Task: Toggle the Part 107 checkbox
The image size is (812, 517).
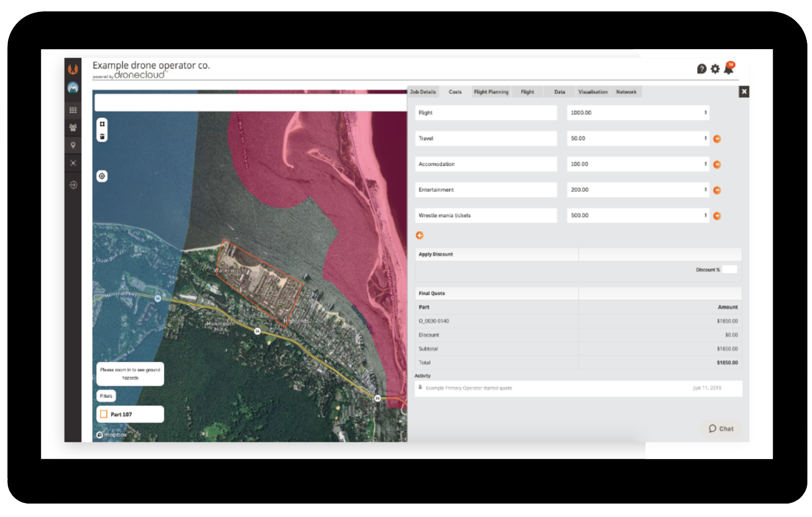Action: [104, 414]
